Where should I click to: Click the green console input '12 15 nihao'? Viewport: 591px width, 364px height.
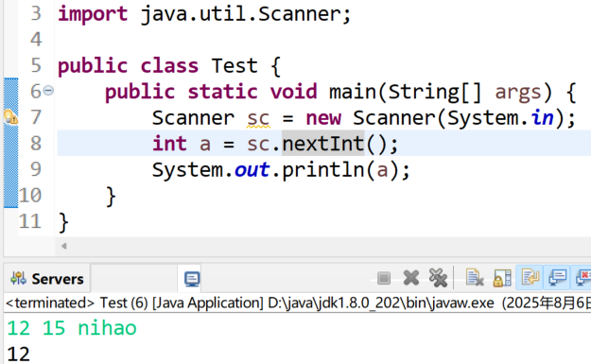pyautogui.click(x=72, y=328)
